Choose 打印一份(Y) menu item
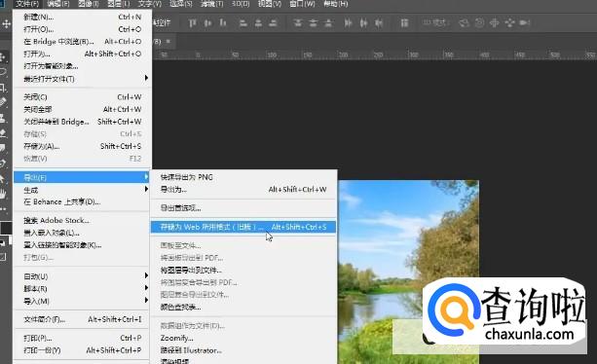This screenshot has height=364, width=597. coord(82,350)
